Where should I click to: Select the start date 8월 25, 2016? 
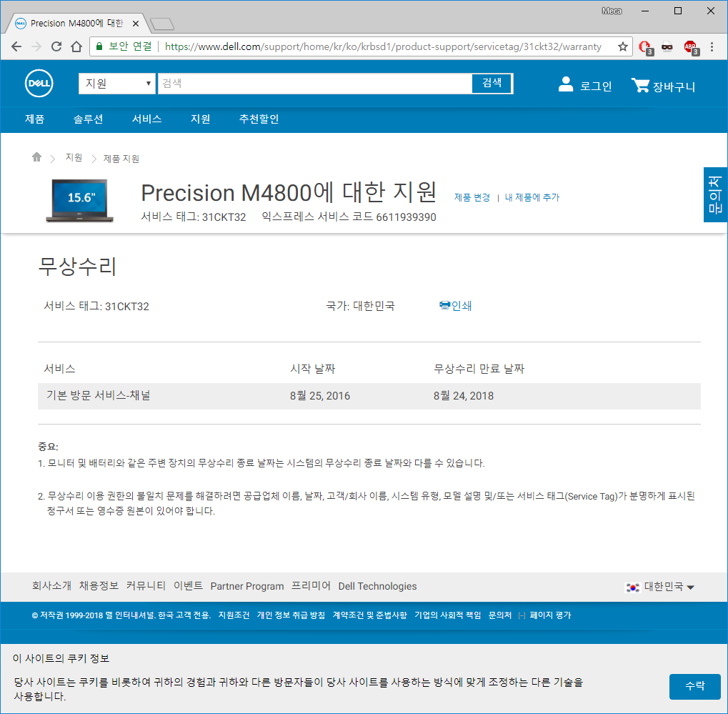click(320, 396)
